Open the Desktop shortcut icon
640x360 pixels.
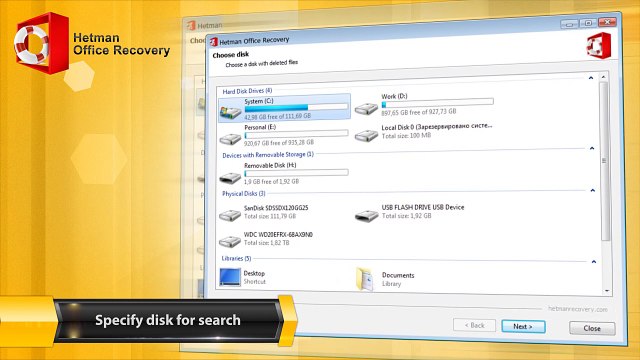230,277
